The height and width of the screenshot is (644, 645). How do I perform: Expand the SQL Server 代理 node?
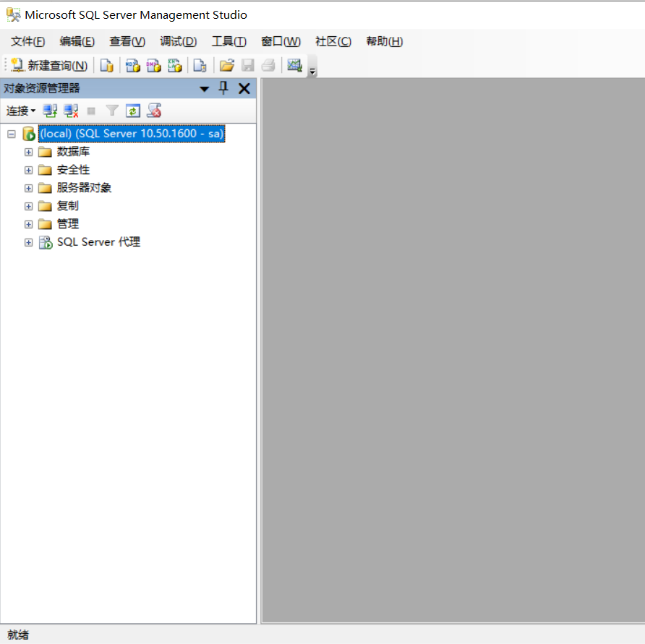click(28, 242)
